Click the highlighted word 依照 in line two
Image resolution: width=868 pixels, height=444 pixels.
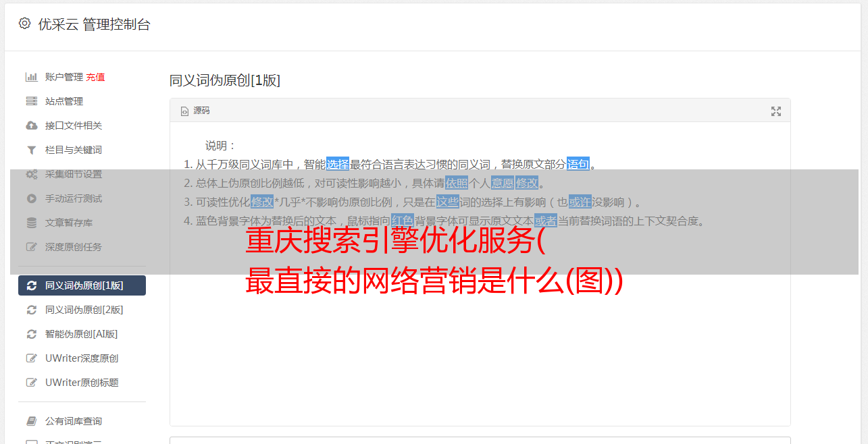coord(457,183)
